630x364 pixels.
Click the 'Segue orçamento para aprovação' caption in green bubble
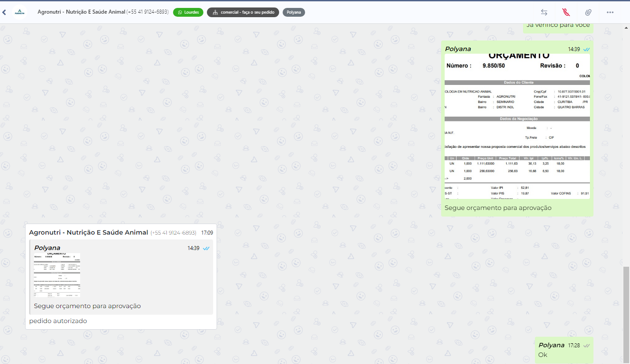pos(498,208)
